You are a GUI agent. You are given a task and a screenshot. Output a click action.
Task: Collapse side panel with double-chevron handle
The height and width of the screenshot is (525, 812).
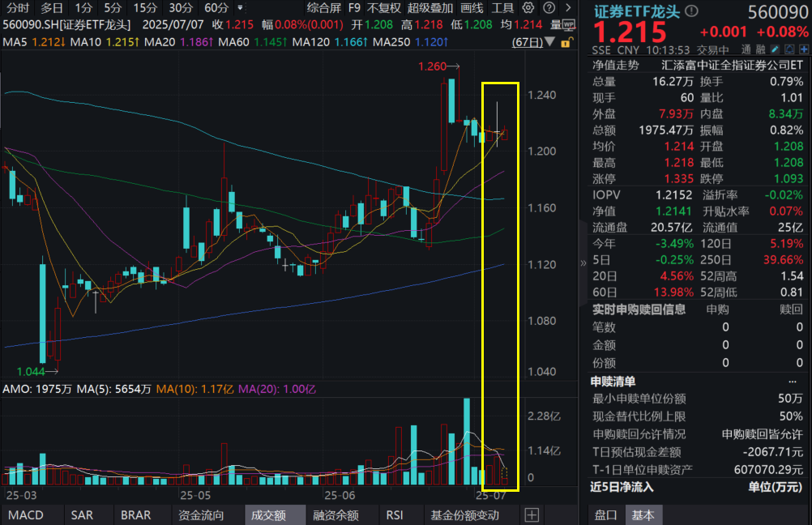[583, 262]
